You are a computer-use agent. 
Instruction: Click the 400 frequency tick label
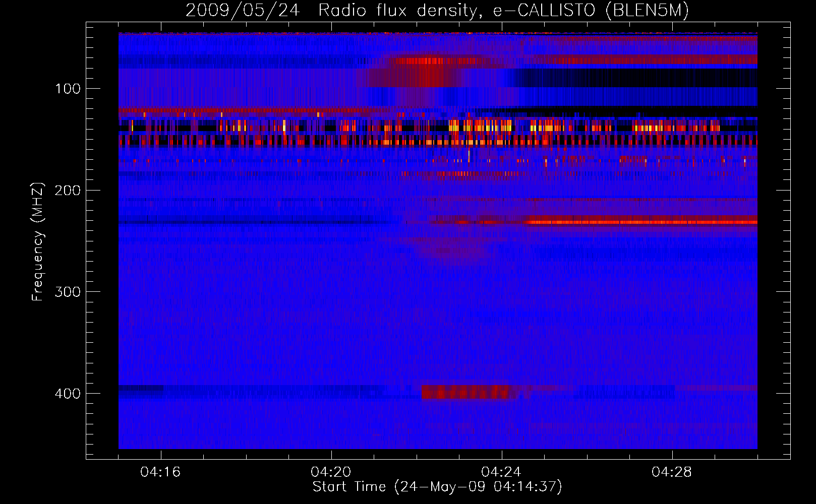click(x=68, y=394)
